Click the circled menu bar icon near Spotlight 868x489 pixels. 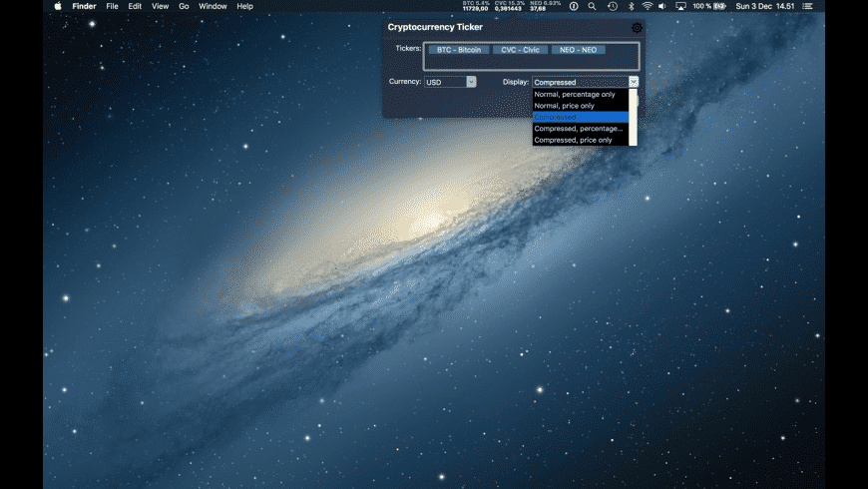[x=574, y=6]
